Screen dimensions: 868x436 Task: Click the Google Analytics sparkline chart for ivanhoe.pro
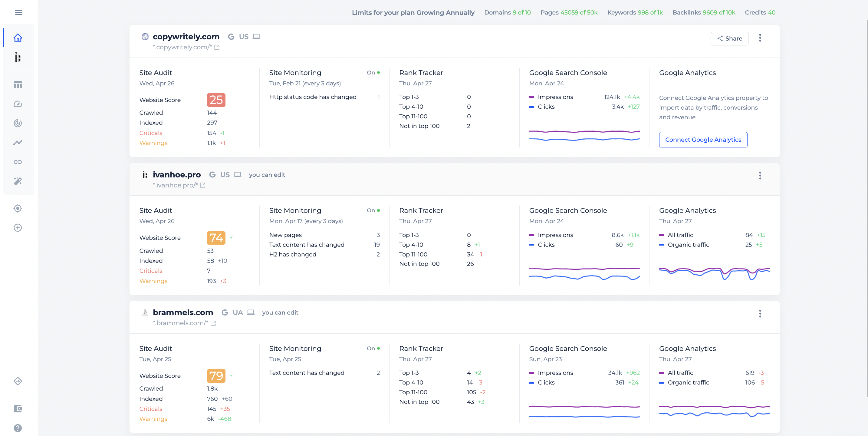pos(714,273)
